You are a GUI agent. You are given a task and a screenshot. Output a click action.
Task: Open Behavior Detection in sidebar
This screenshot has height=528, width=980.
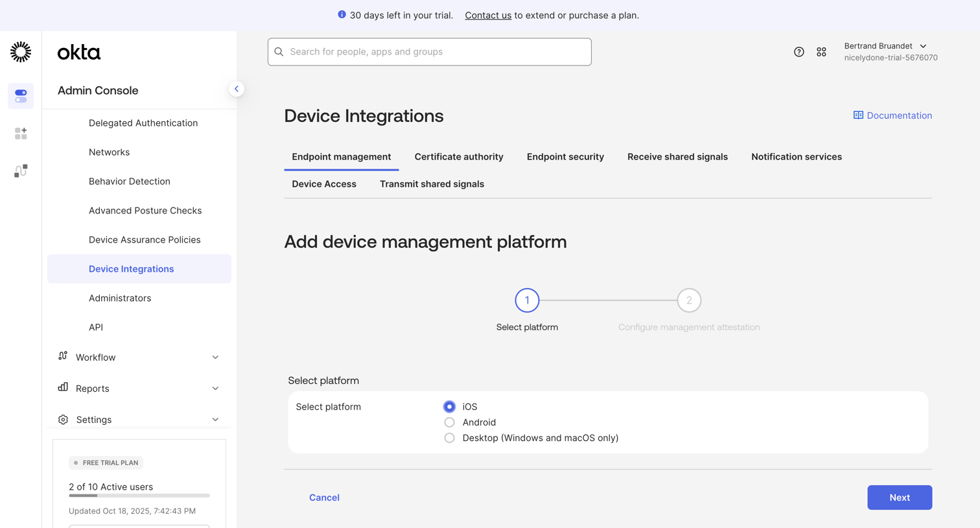point(130,182)
